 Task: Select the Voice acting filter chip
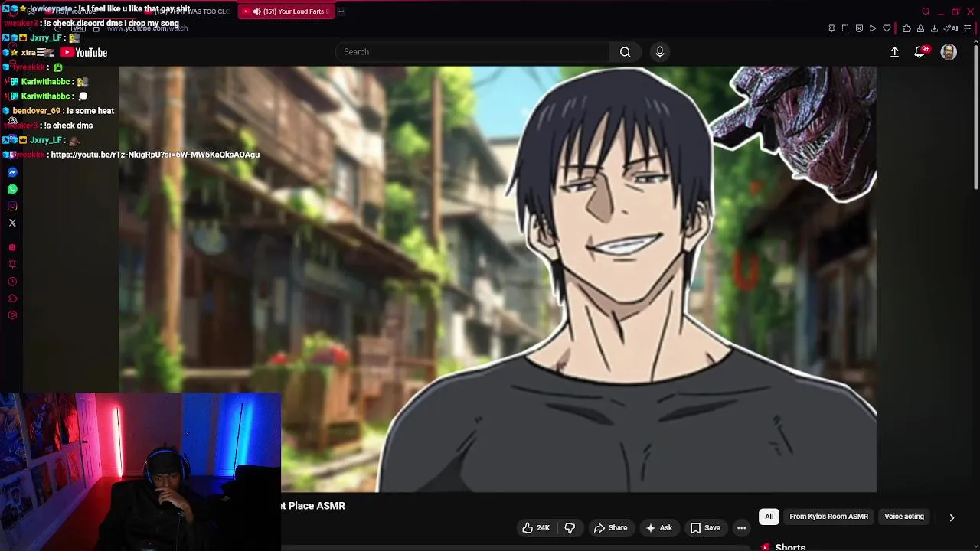point(904,517)
